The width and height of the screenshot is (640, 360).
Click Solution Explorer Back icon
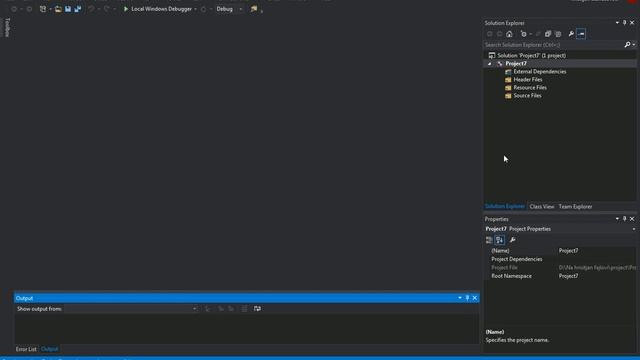coord(489,34)
